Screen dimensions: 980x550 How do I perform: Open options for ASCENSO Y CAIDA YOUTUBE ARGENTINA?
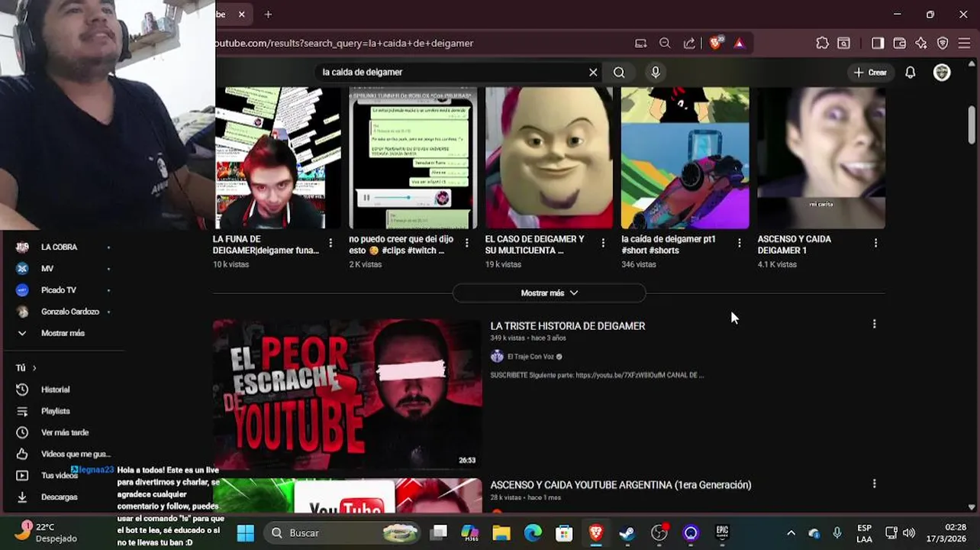coord(874,484)
